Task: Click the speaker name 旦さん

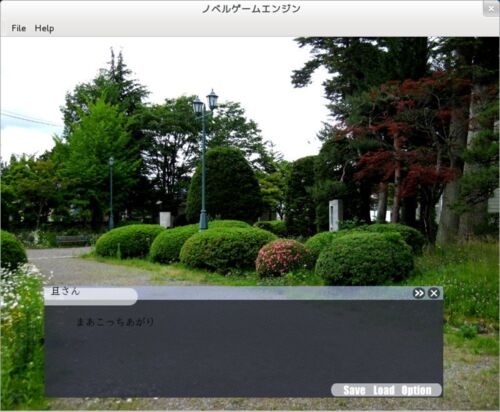Action: [65, 291]
